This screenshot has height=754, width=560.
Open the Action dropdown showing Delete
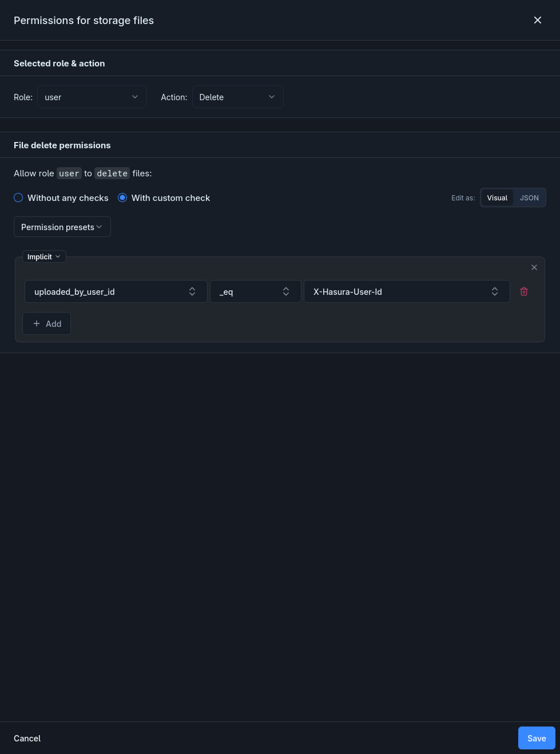pyautogui.click(x=238, y=97)
